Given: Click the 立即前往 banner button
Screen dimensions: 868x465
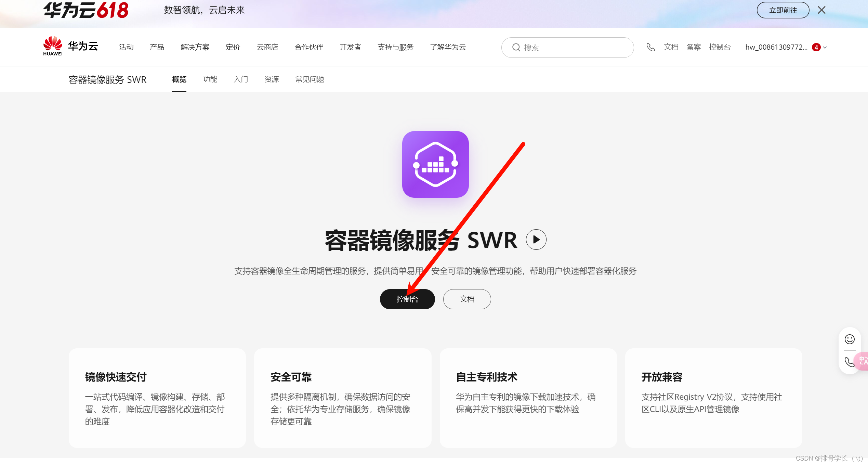Looking at the screenshot, I should pyautogui.click(x=783, y=10).
